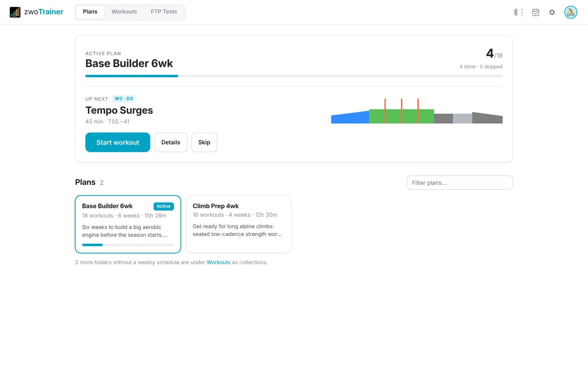Skip the Tempo Surges workout
This screenshot has height=368, width=588.
(204, 142)
